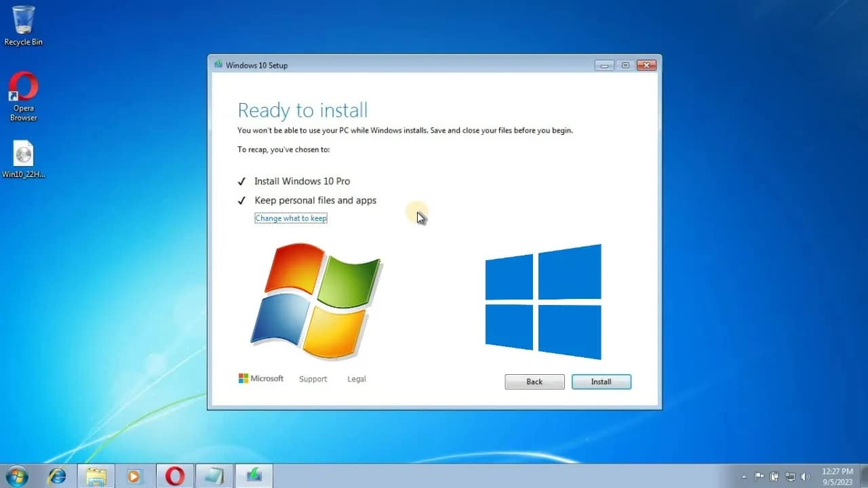Click the Windows 10 Setup title bar icon
Screen dimensions: 868x488
(x=216, y=64)
